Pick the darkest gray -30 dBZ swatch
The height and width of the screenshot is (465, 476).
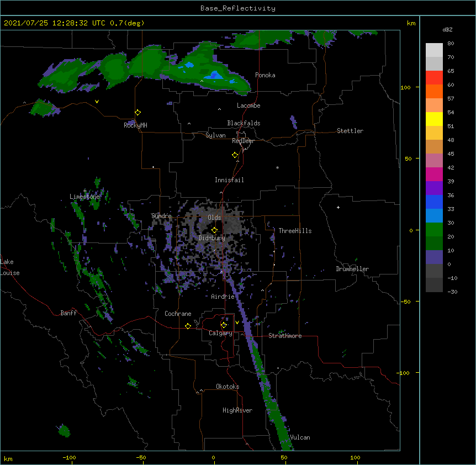point(434,285)
